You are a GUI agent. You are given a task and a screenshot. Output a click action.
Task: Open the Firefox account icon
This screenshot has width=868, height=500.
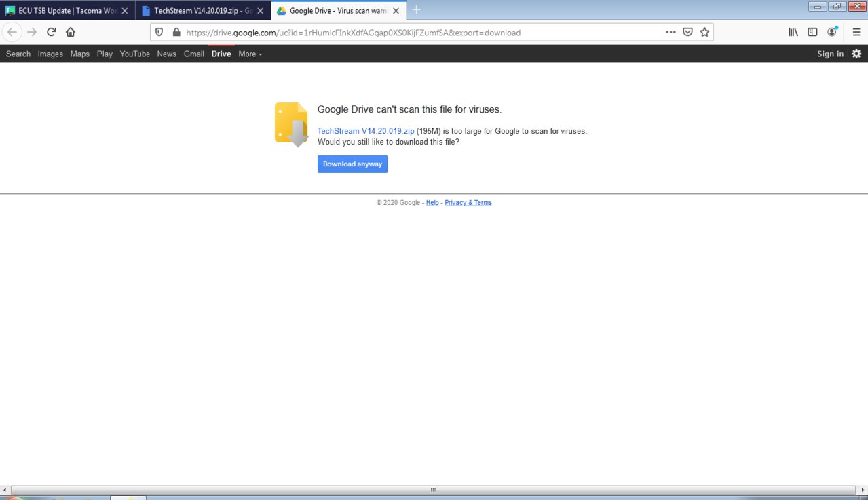click(832, 32)
